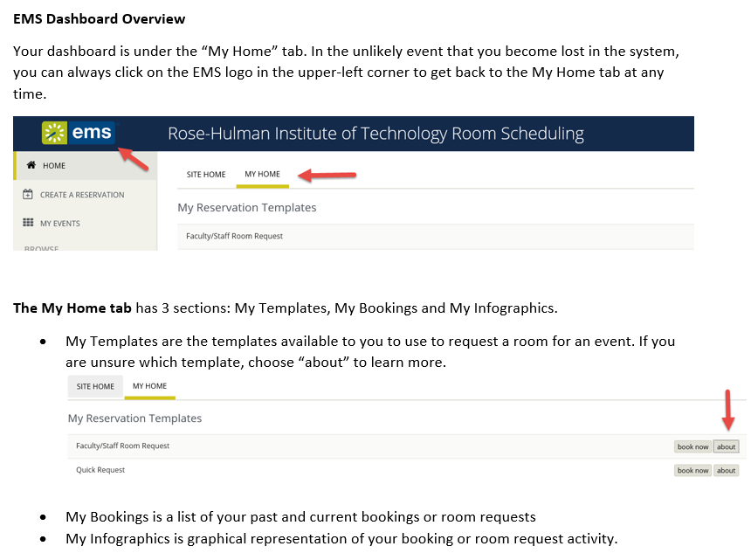Click the Create A Reservation calendar icon
751x560 pixels.
[28, 194]
